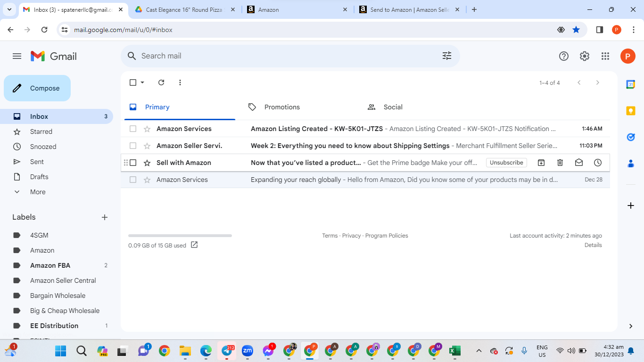Select the Primary inbox tab
Viewport: 644px width, 362px height.
pos(180,107)
